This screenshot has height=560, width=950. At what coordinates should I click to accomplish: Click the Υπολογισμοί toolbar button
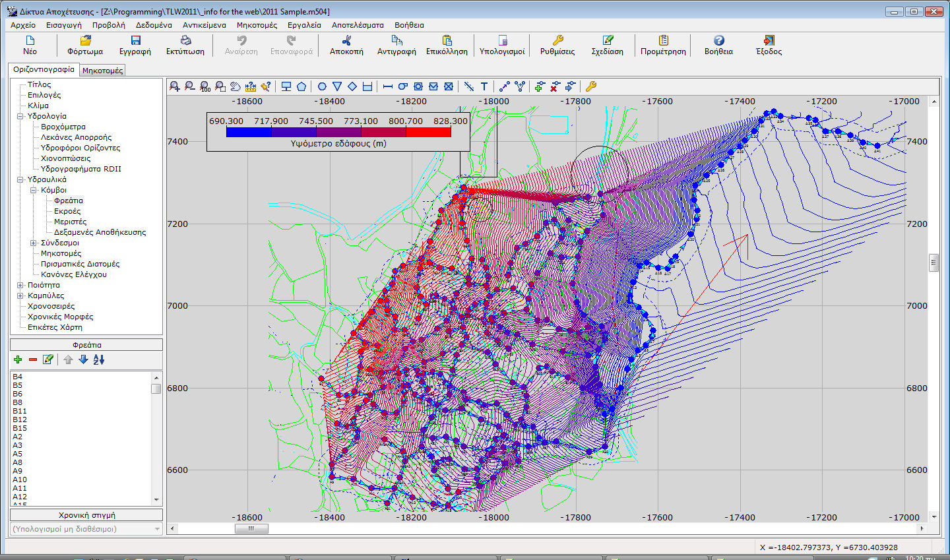coord(502,45)
